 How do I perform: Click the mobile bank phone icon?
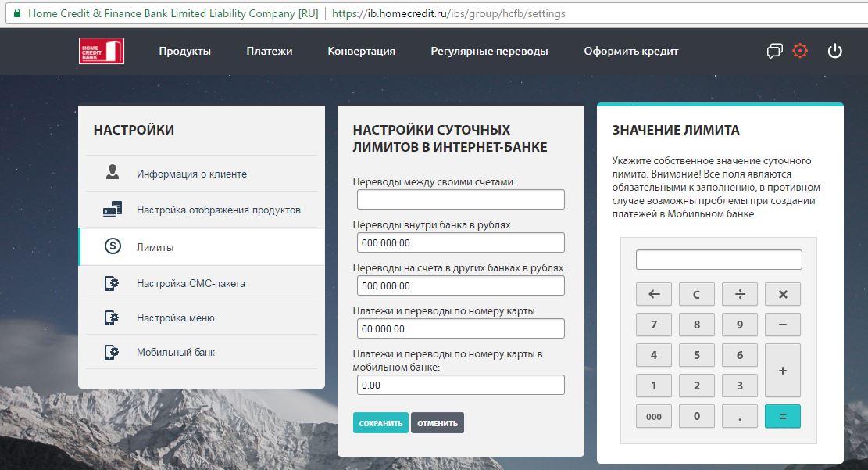coord(112,353)
